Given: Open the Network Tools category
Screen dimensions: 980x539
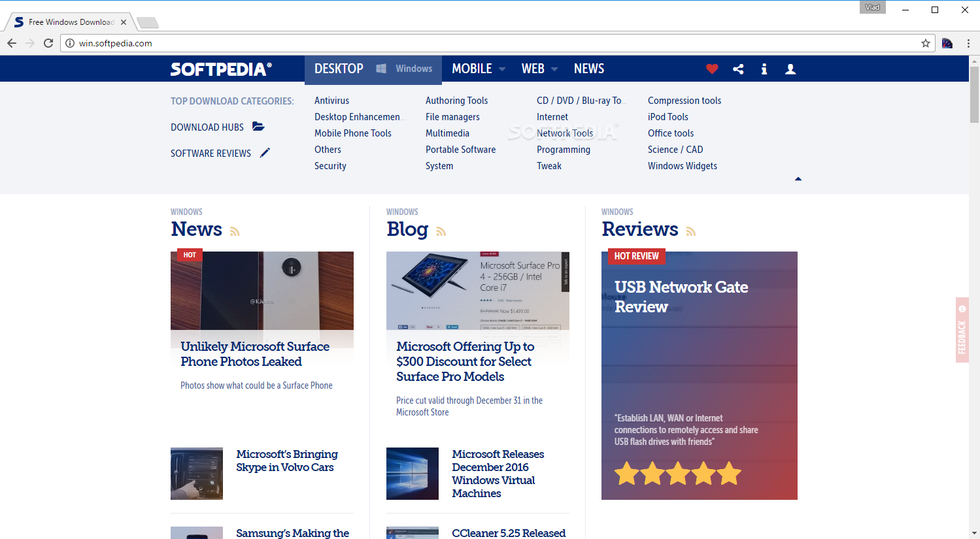Looking at the screenshot, I should pyautogui.click(x=565, y=133).
